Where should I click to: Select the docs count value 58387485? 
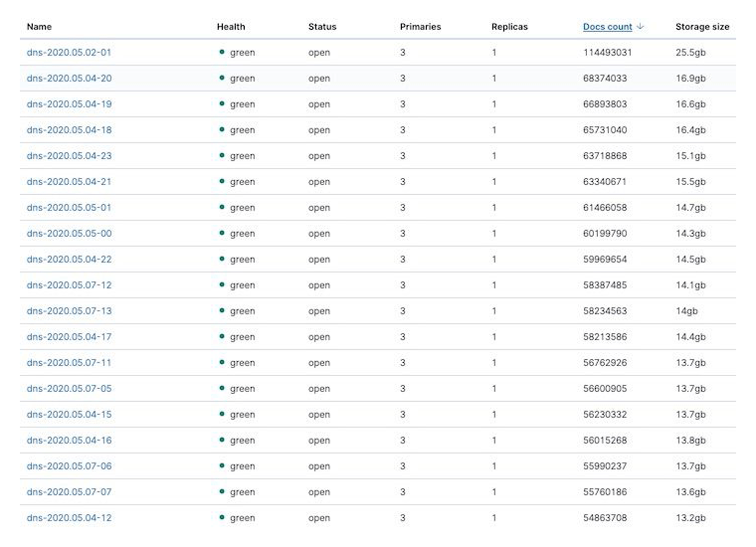pyautogui.click(x=605, y=284)
